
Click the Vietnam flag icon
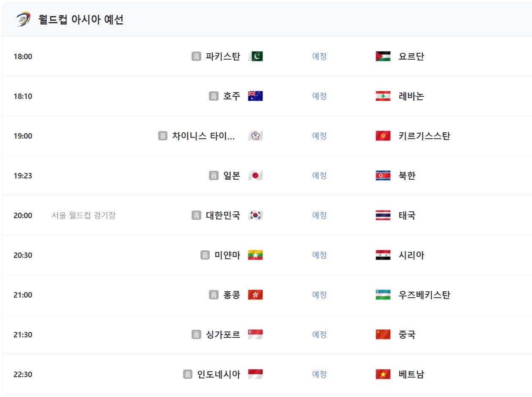tap(382, 375)
